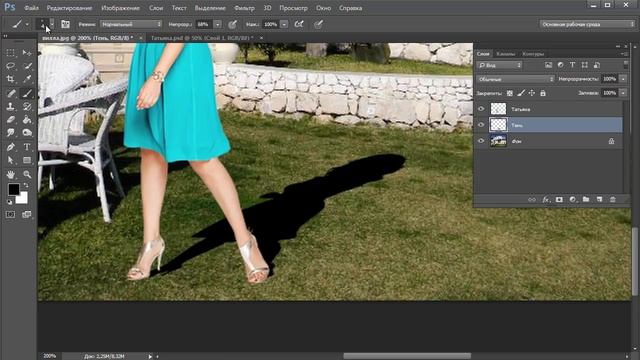Swap foreground and background colors
The height and width of the screenshot is (360, 640).
point(26,186)
